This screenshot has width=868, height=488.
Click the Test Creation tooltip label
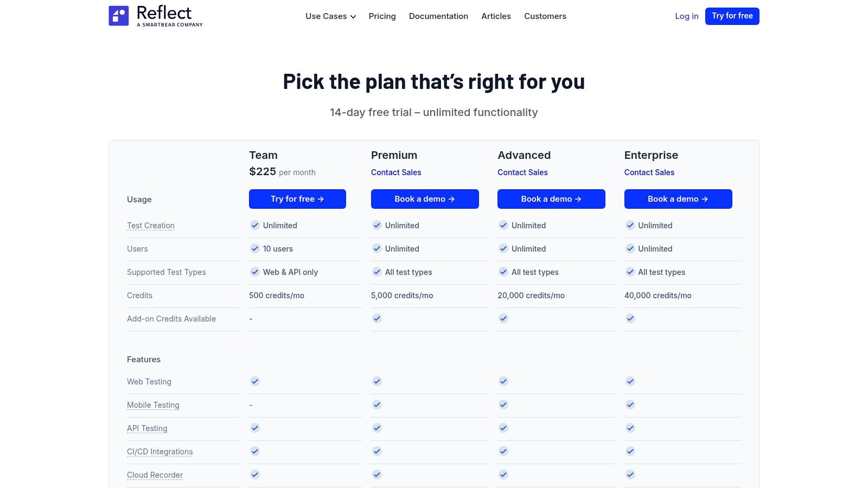click(151, 226)
